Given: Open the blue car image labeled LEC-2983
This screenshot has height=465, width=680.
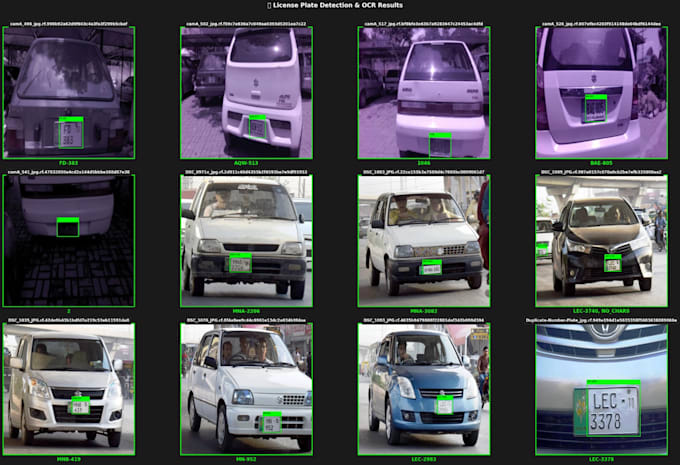Looking at the screenshot, I should pos(424,389).
